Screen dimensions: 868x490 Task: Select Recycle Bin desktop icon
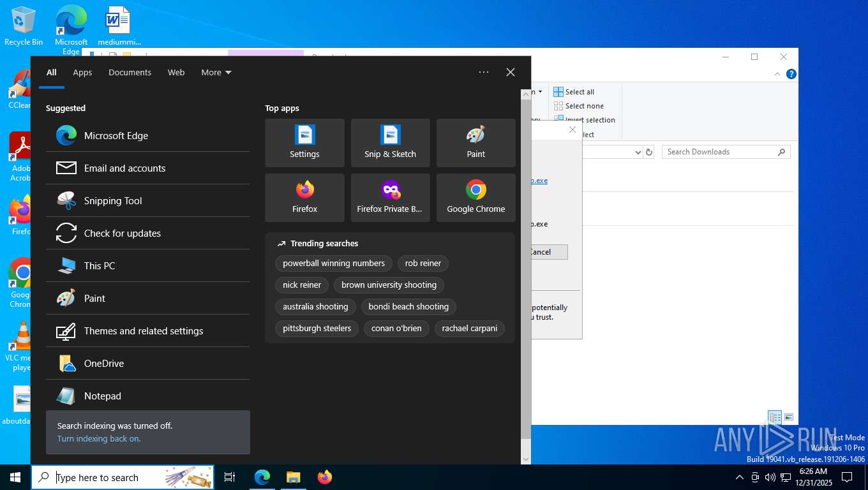24,26
